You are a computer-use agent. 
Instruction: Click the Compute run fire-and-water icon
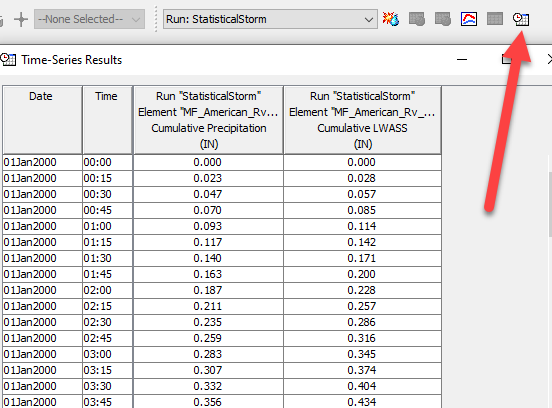point(391,19)
